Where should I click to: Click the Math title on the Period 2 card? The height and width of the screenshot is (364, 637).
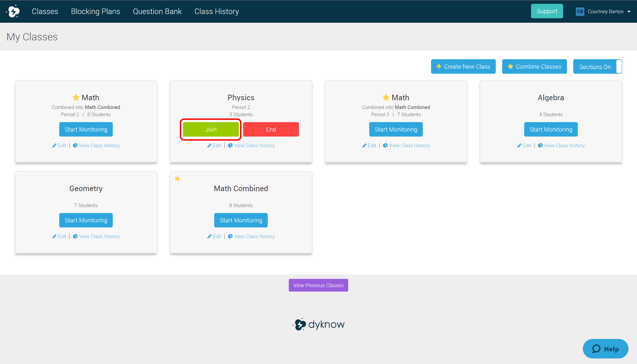click(90, 97)
